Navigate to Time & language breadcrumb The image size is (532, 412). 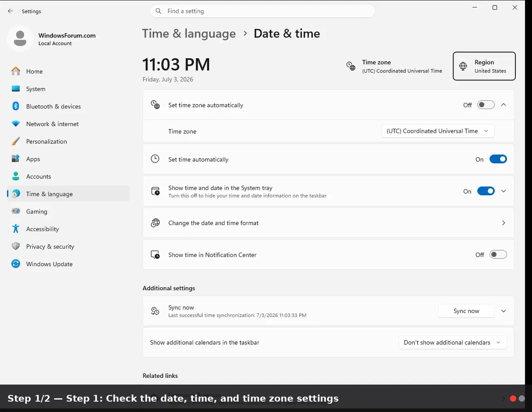tap(189, 34)
